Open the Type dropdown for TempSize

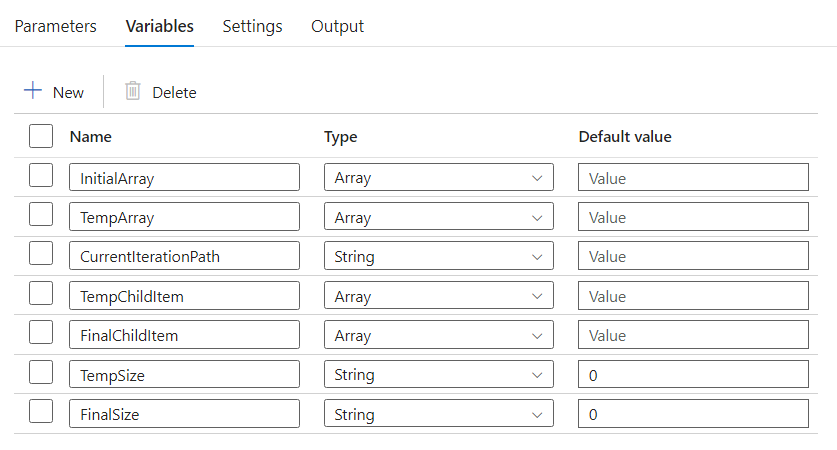point(438,374)
